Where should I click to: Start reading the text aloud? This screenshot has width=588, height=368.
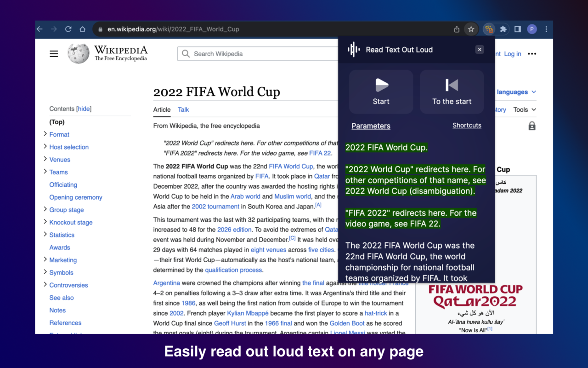381,92
